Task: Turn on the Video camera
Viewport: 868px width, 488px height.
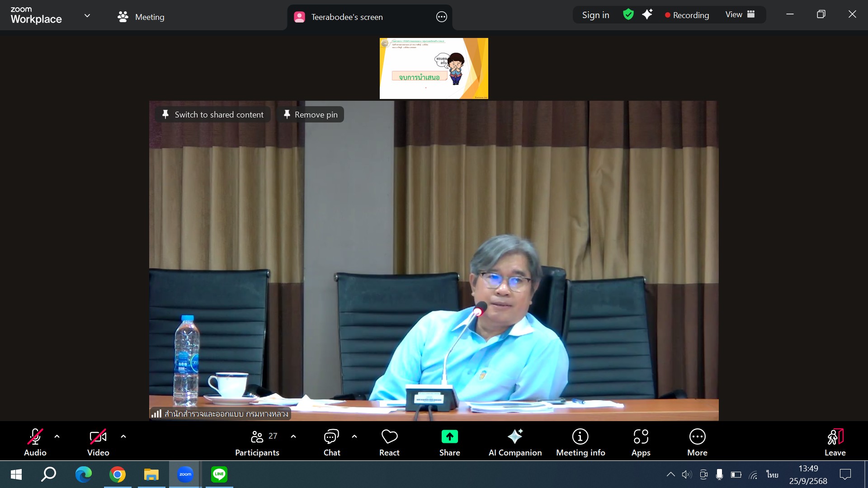Action: pyautogui.click(x=98, y=442)
